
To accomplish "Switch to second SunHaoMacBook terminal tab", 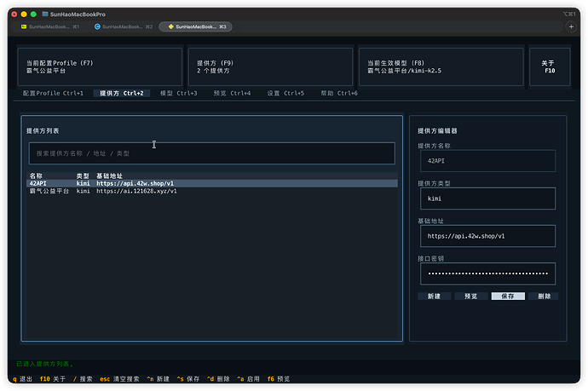I will 124,26.
